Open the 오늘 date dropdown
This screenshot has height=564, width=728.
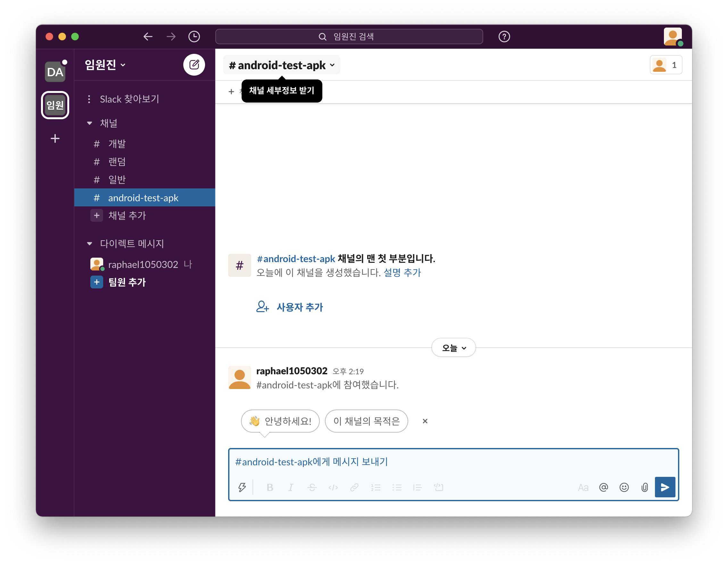(453, 348)
